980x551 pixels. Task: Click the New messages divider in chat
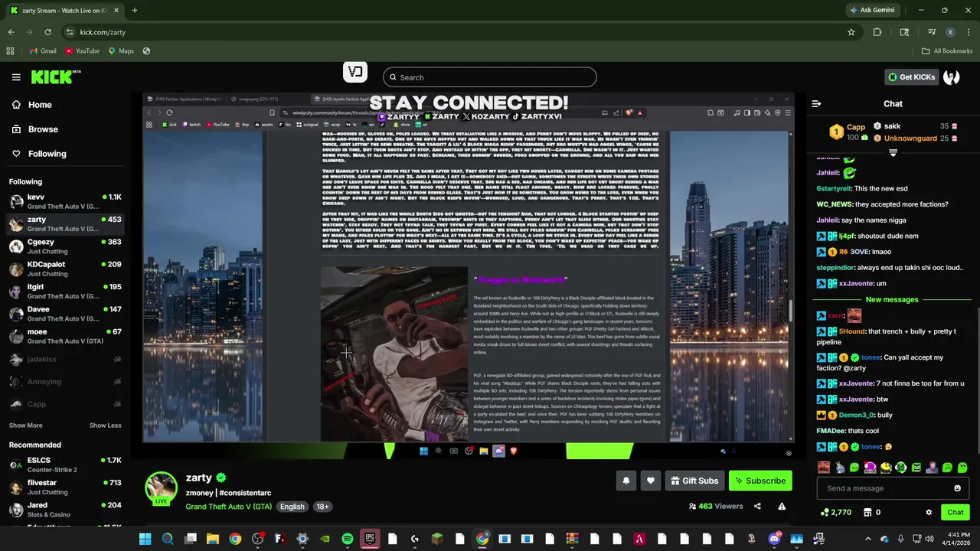892,299
